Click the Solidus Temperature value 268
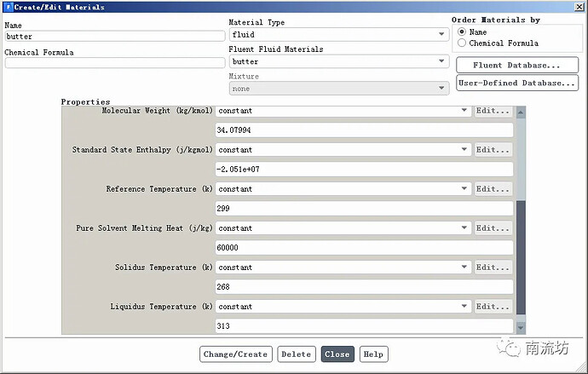 [364, 287]
